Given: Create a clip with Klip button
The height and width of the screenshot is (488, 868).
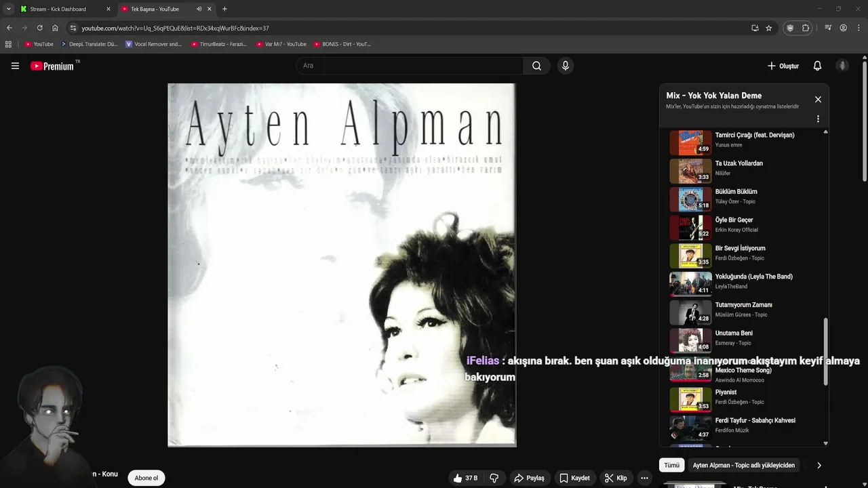Looking at the screenshot, I should click(616, 478).
